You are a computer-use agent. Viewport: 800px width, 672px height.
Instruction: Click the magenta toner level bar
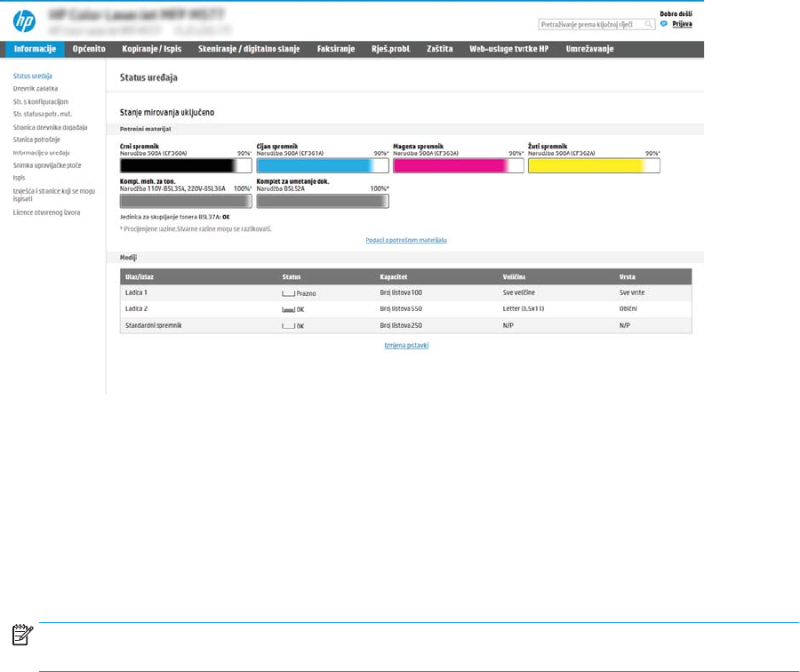(458, 165)
